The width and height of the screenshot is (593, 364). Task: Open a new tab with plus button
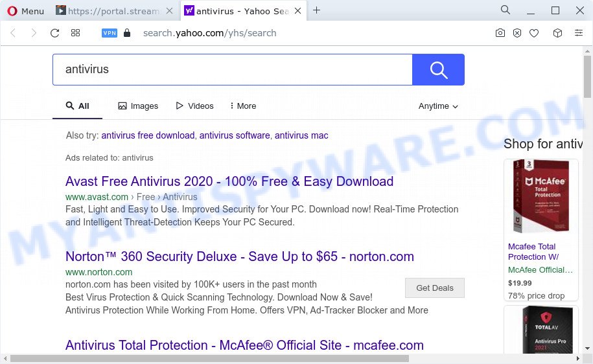pos(316,10)
